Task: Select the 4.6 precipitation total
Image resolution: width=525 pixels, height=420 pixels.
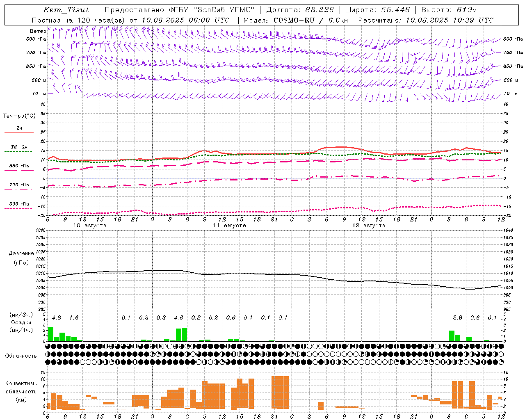Action: [x=178, y=318]
